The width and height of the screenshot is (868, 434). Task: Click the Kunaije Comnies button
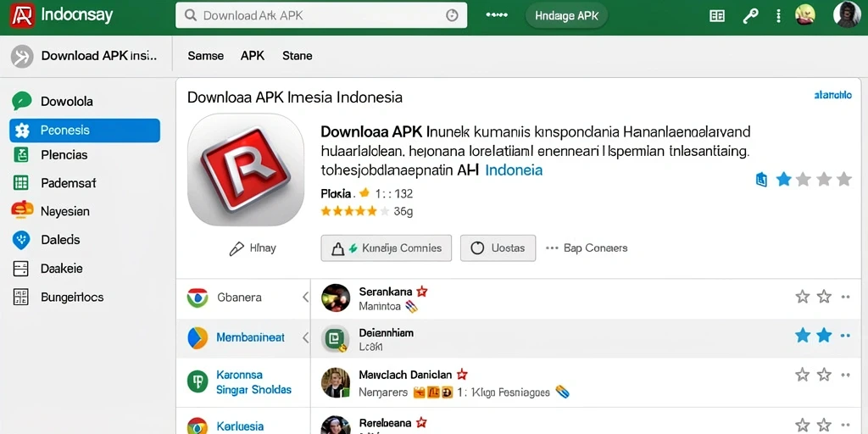[387, 248]
